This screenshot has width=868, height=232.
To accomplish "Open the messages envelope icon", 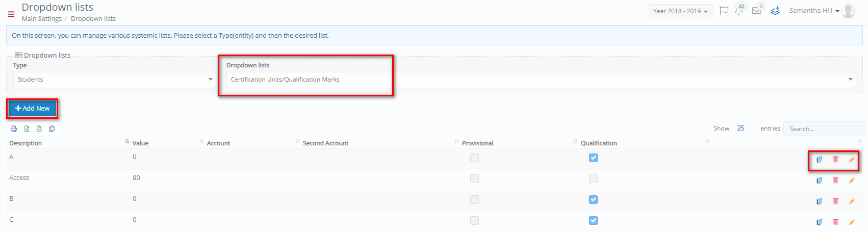I will coord(757,10).
